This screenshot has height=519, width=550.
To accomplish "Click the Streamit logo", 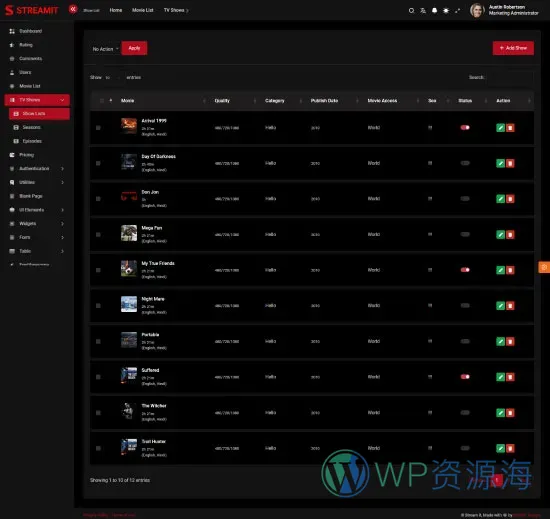I will pyautogui.click(x=32, y=10).
